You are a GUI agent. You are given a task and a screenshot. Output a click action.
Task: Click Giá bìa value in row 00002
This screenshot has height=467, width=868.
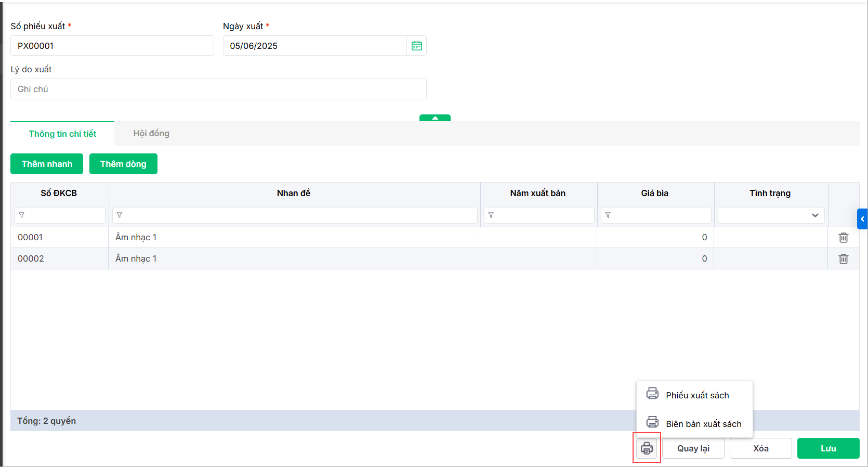pyautogui.click(x=655, y=259)
